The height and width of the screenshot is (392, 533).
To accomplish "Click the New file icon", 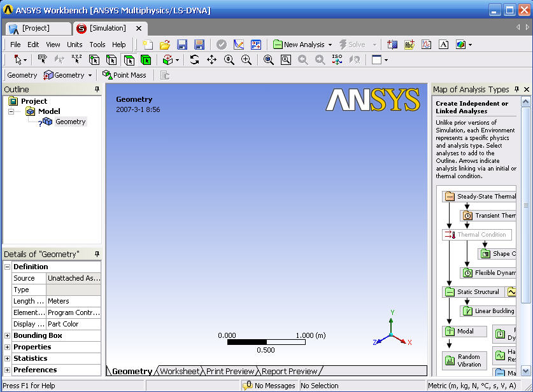I will point(147,45).
